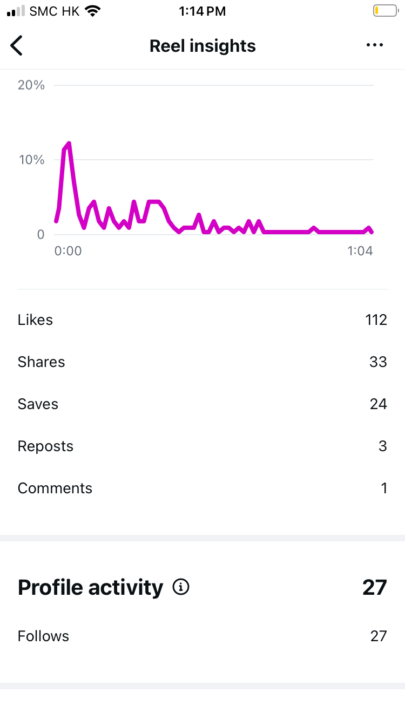
Task: Tap the battery icon in status bar
Action: (x=385, y=11)
